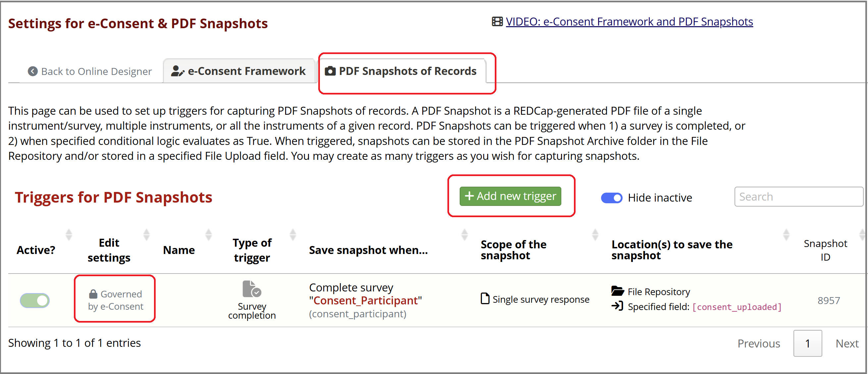Click the plus icon inside Add new trigger
This screenshot has height=374, width=868.
click(469, 196)
